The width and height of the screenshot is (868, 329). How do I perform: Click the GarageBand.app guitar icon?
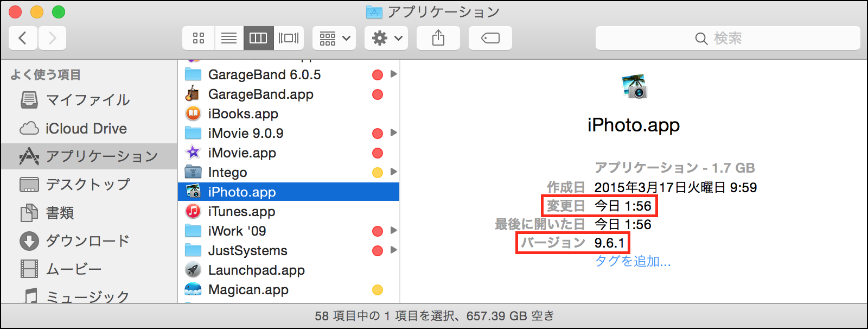[x=193, y=94]
